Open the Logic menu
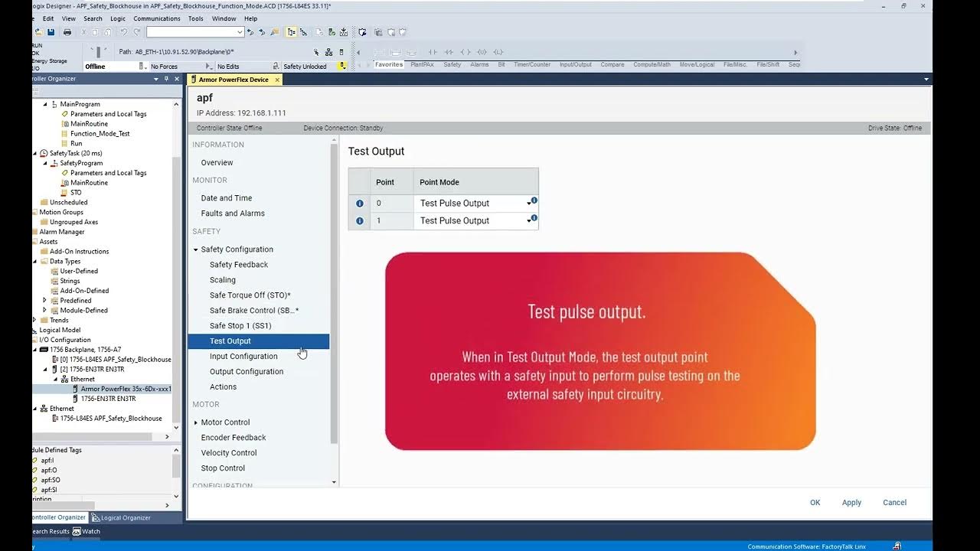The image size is (980, 551). coord(118,18)
